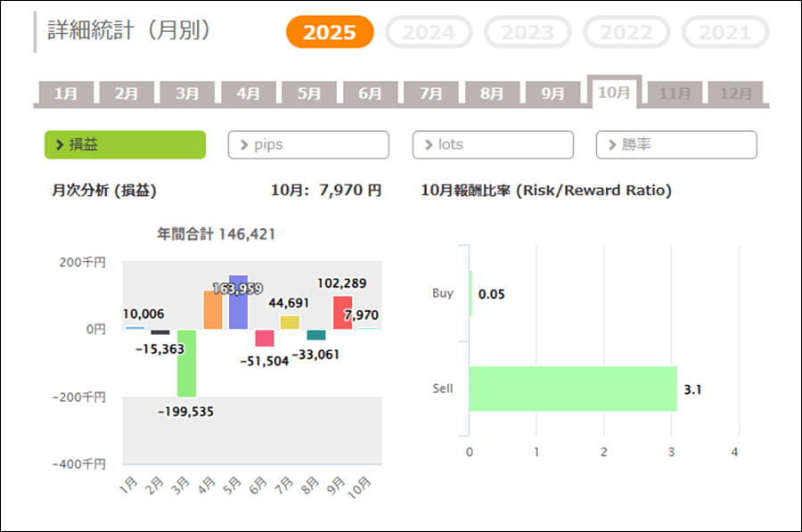Viewport: 802px width, 532px height.
Task: Click the active 10月 tab
Action: (x=614, y=92)
